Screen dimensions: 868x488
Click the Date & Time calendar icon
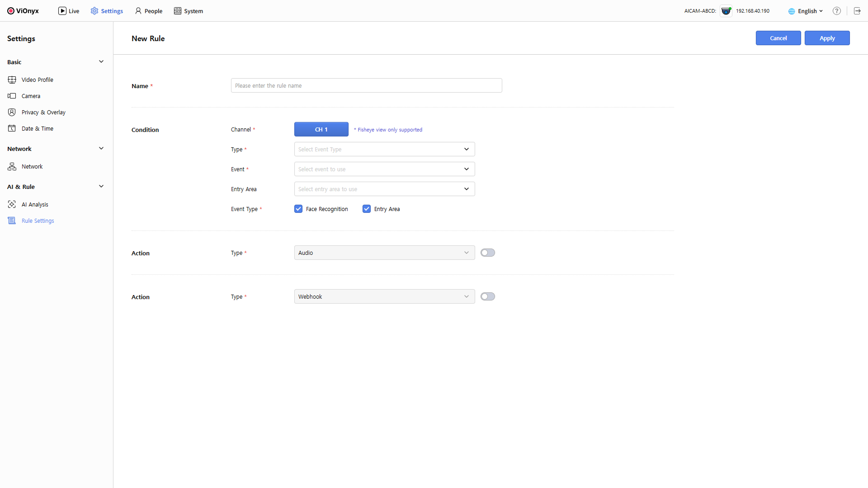[x=12, y=129]
